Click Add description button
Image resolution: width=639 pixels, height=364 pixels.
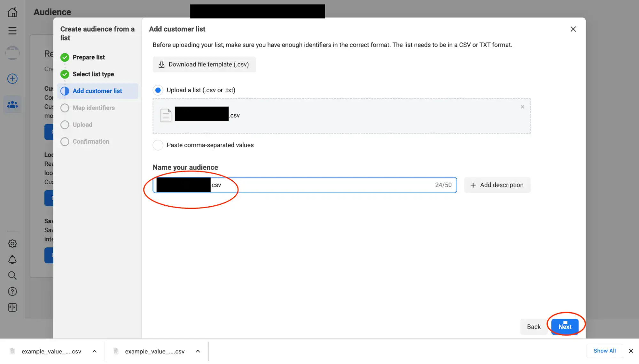[497, 185]
